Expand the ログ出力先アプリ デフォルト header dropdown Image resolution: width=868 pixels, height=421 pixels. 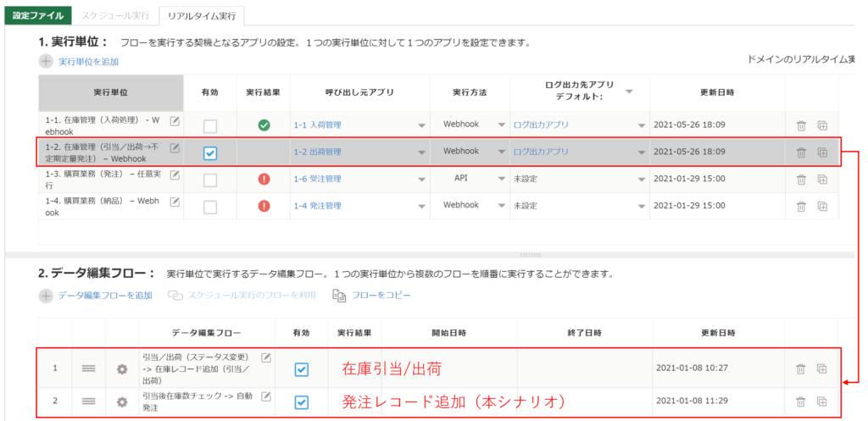point(629,92)
